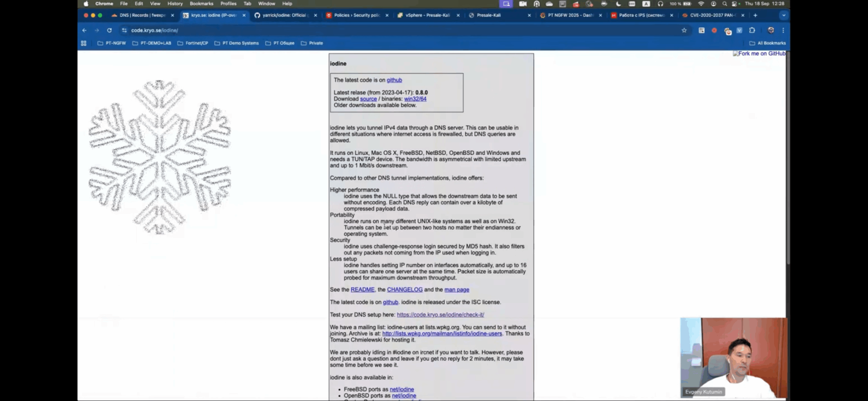Open Chrome three-dot menu
The width and height of the screenshot is (868, 401).
pos(783,30)
